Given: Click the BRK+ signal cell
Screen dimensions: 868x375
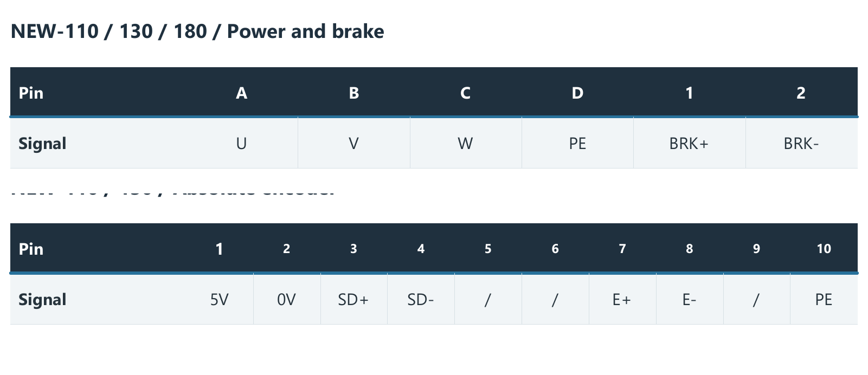Looking at the screenshot, I should click(x=689, y=143).
